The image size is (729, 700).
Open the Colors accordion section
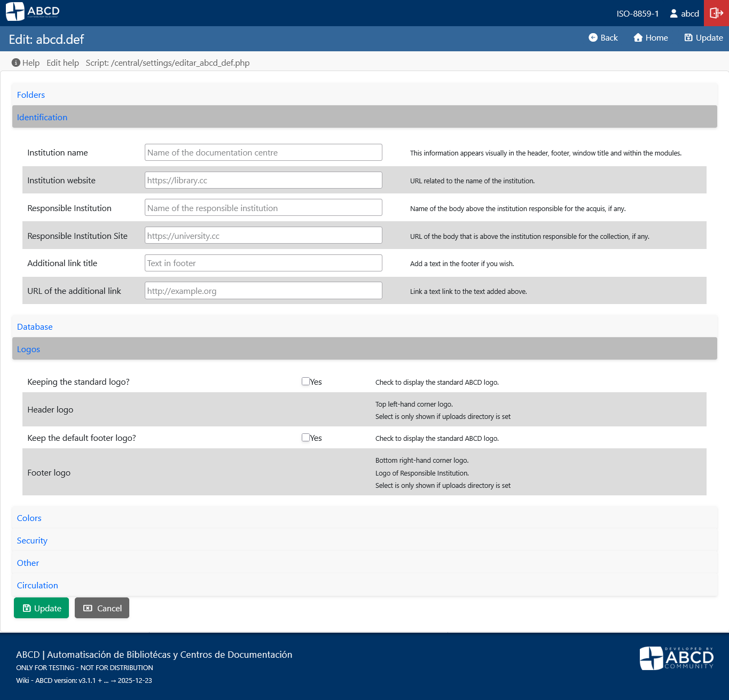click(x=29, y=518)
